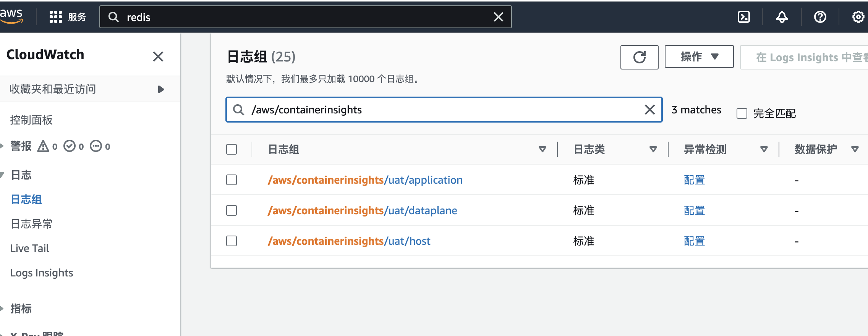Screen dimensions: 868x336
Task: Sort by the 数据保护 column arrow
Action: click(x=855, y=149)
